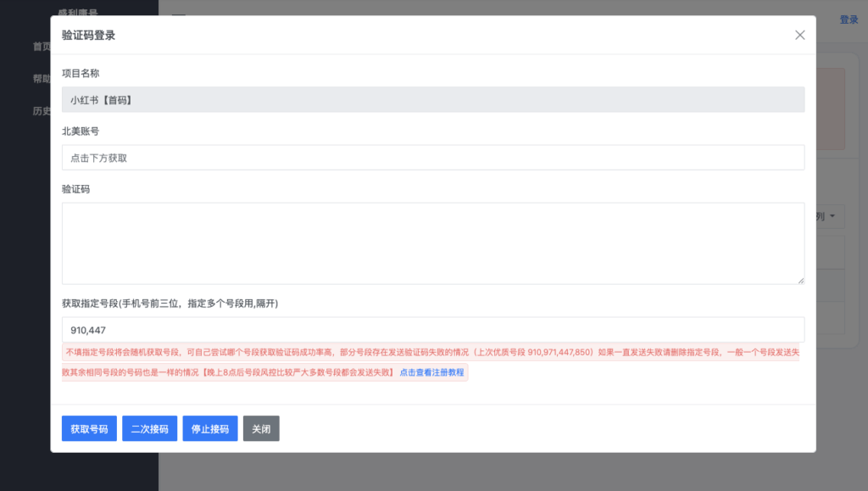Click the 获取号码 button

coord(89,428)
